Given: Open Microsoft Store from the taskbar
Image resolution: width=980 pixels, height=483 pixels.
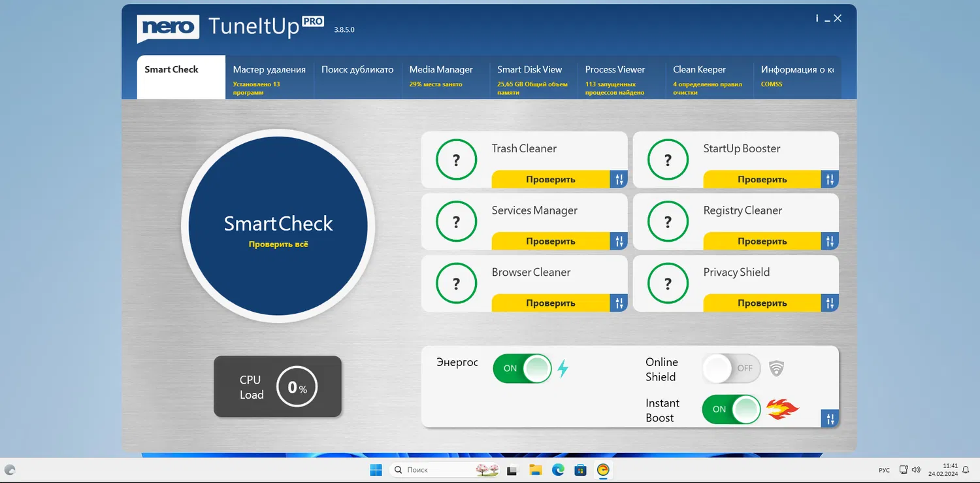Looking at the screenshot, I should point(580,470).
